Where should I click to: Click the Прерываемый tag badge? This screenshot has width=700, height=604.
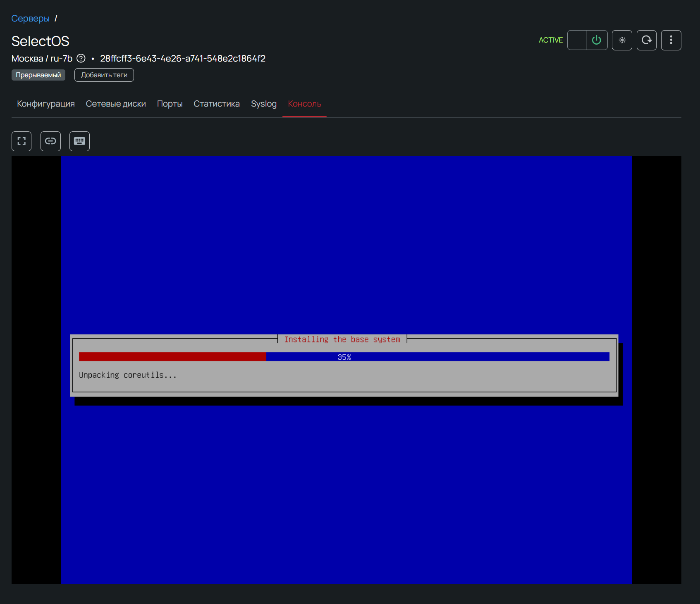(x=38, y=75)
